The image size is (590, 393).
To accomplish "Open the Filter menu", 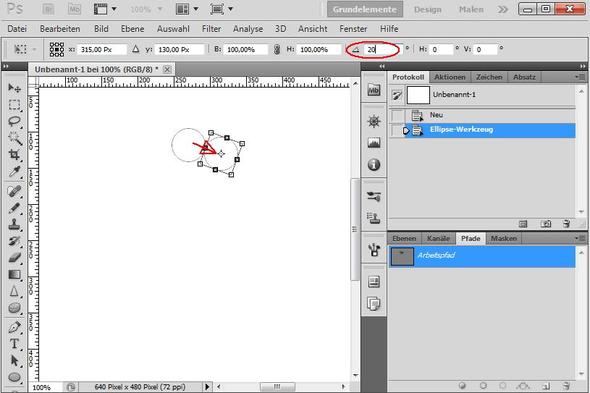I will tap(211, 29).
